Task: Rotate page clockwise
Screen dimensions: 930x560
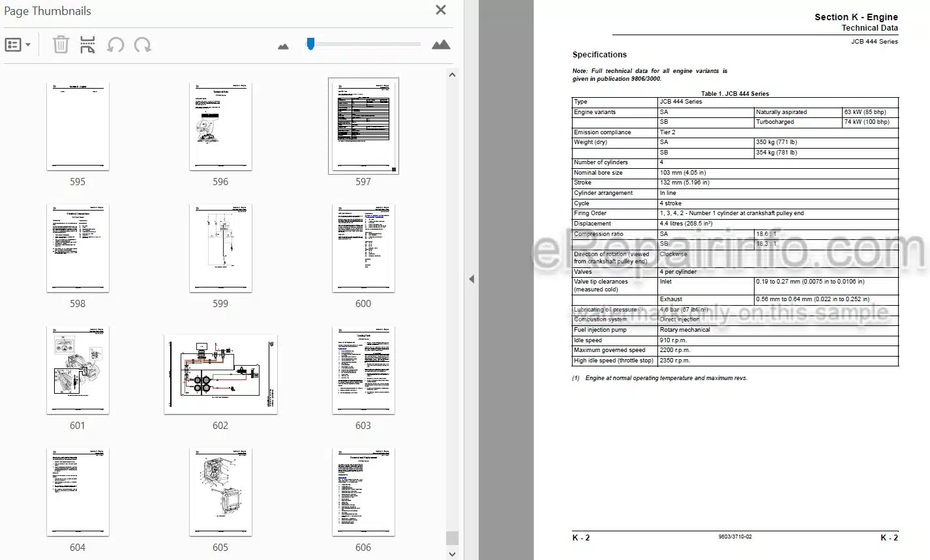Action: (x=142, y=44)
